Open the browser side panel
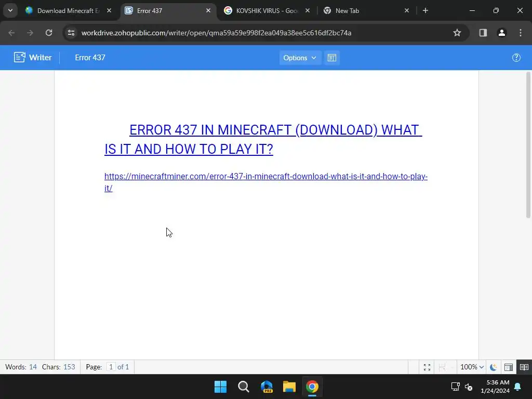532x399 pixels. pos(483,33)
